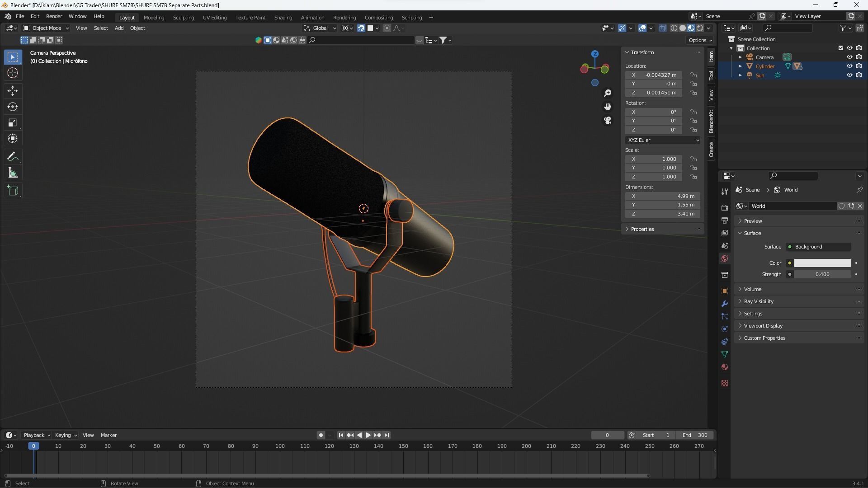Open Object Data mesh properties tab

coord(725,354)
